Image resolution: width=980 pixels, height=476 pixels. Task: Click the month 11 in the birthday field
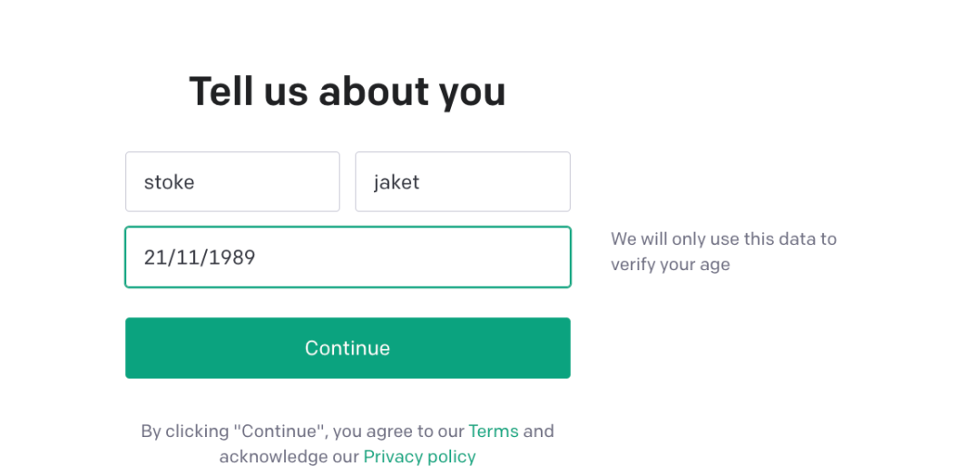click(x=187, y=257)
